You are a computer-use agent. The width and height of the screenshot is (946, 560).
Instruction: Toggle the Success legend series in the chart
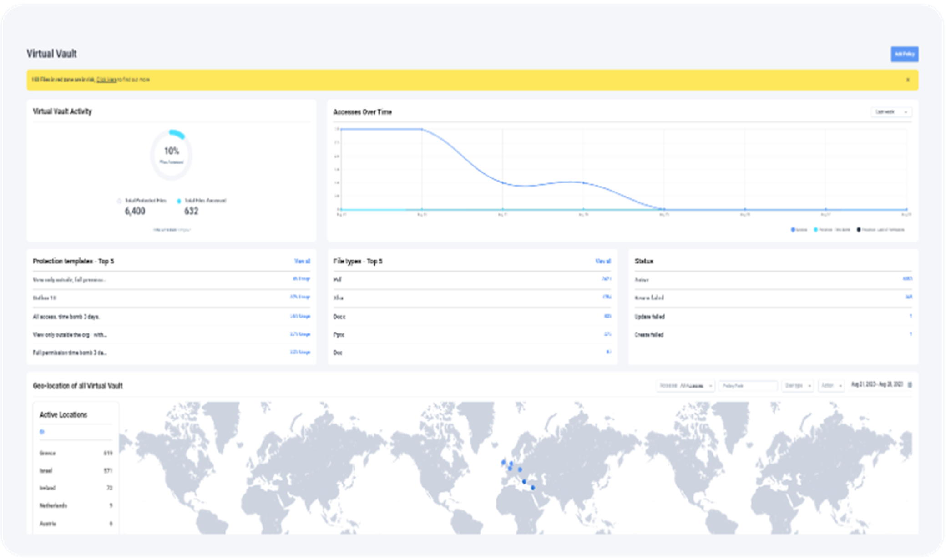[x=799, y=230]
